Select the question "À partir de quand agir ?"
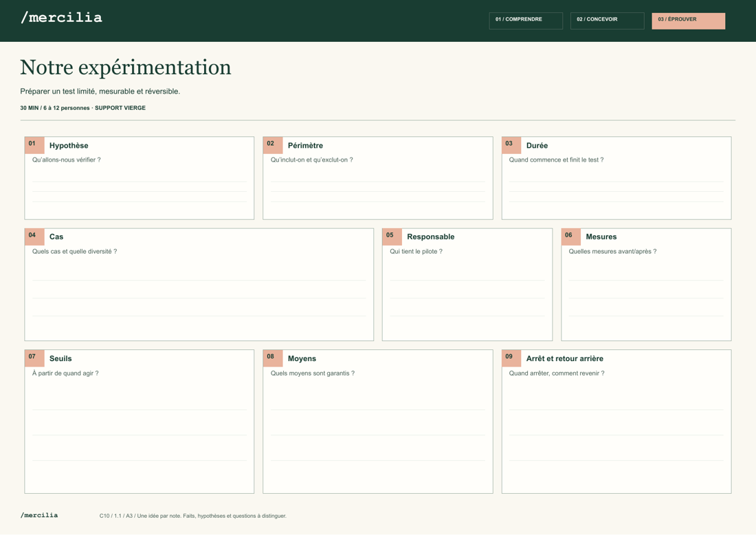This screenshot has width=756, height=535. tap(65, 373)
